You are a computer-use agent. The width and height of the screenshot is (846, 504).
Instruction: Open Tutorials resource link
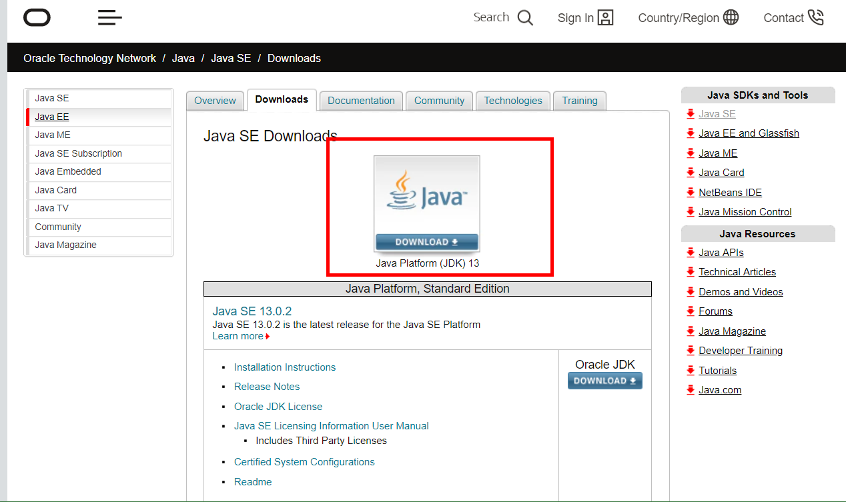(718, 371)
